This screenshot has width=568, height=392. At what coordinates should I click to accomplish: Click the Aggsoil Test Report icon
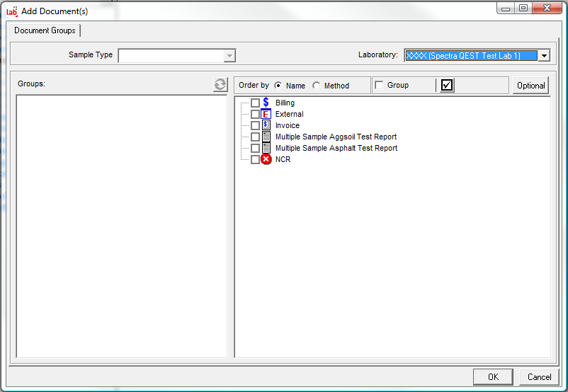266,137
